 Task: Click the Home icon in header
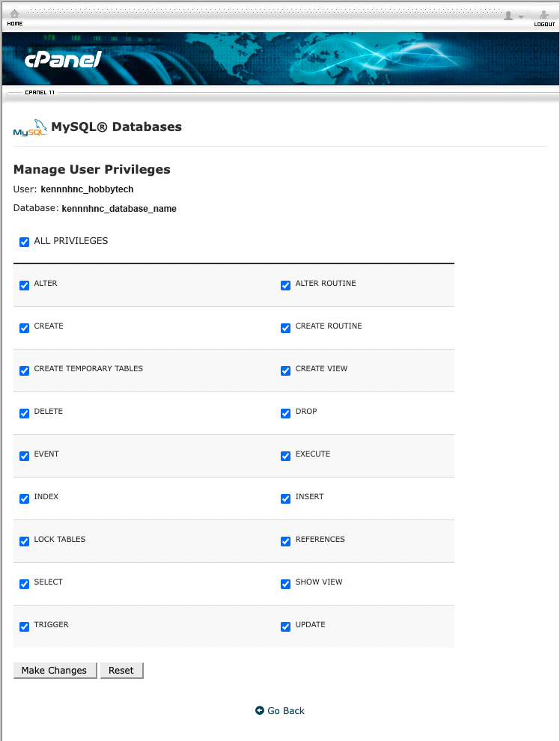(14, 14)
